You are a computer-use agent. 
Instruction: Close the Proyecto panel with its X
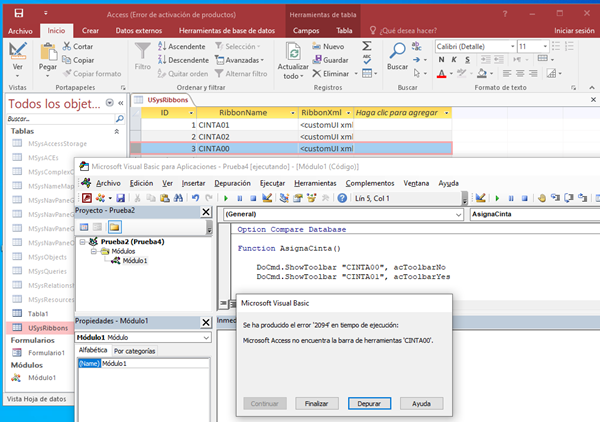click(207, 212)
